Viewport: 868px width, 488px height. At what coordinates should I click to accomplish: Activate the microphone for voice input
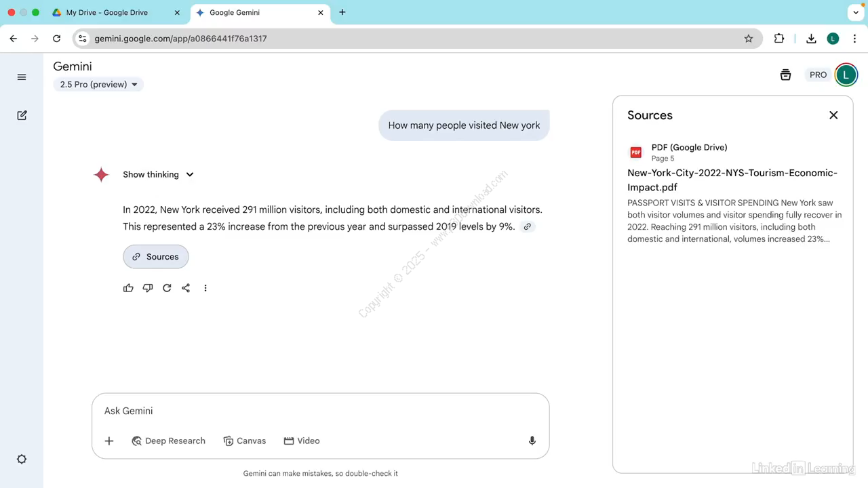click(x=532, y=441)
